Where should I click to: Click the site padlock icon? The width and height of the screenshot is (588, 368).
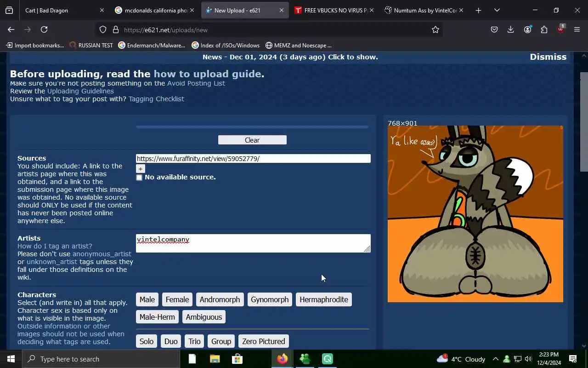pyautogui.click(x=116, y=29)
